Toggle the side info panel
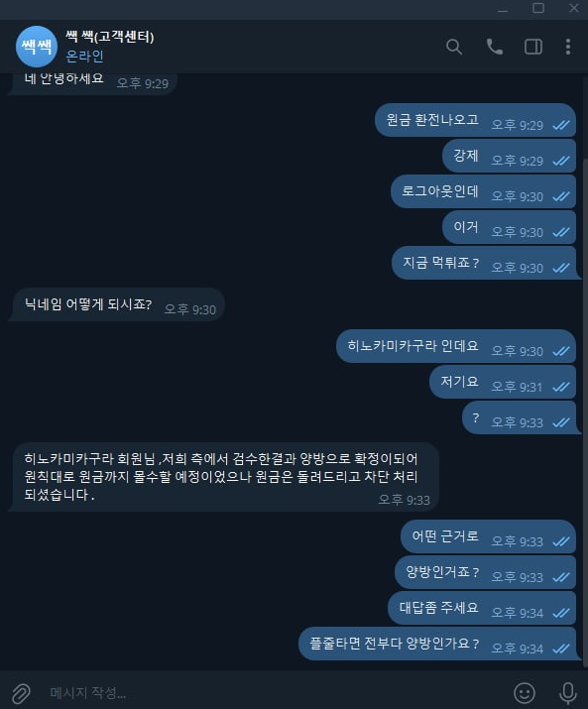This screenshot has height=709, width=588. click(x=533, y=47)
